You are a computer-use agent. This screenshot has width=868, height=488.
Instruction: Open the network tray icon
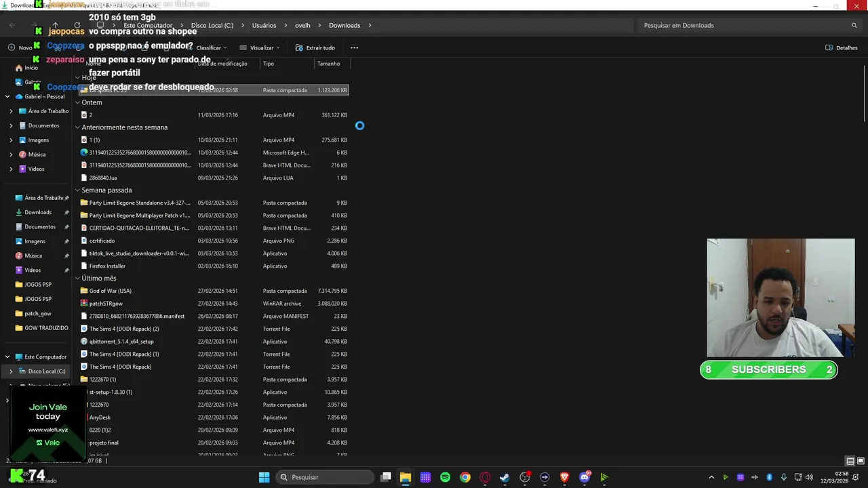coord(798,477)
